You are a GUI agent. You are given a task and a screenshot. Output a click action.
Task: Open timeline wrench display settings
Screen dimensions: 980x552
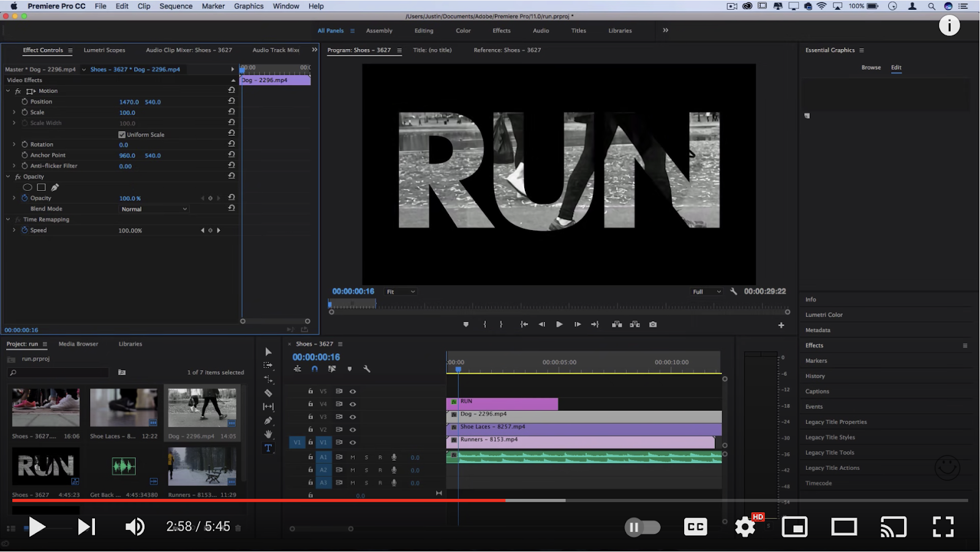[x=367, y=369]
